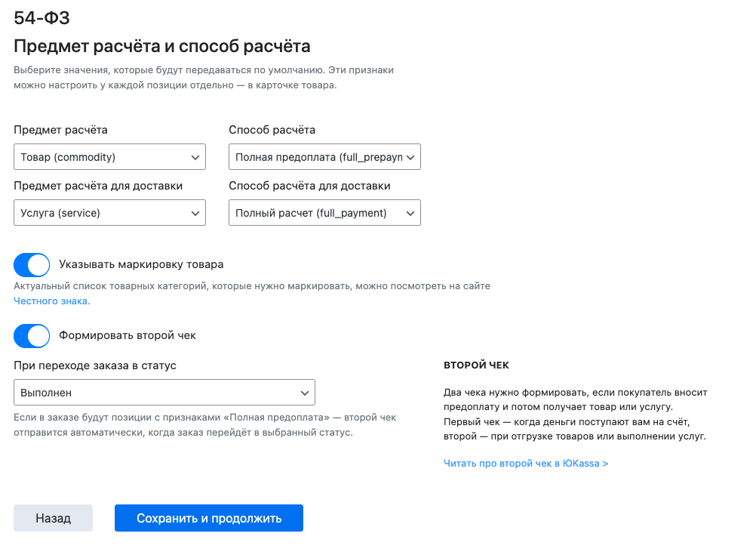
Task: Click the "Указывать маркировку товара" label text
Action: (141, 265)
